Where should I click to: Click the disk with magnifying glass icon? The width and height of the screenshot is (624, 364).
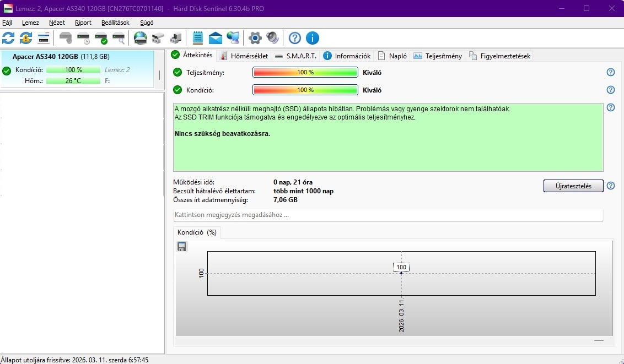coord(119,38)
